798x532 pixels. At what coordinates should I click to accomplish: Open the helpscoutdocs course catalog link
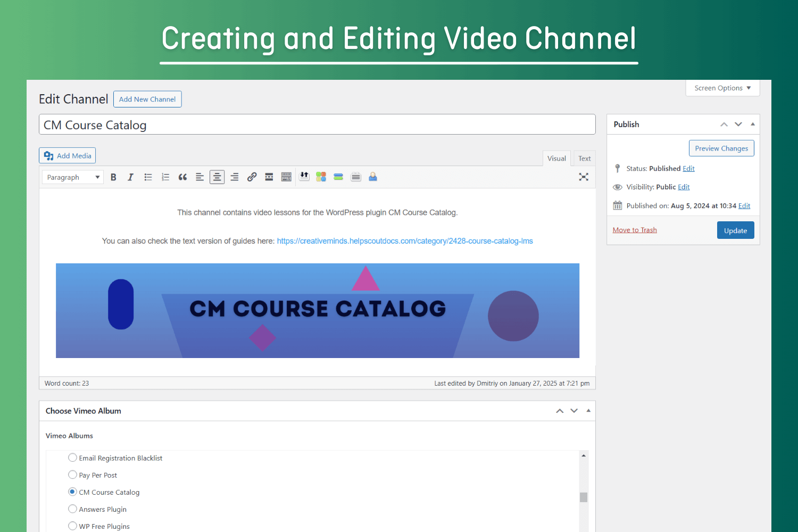pos(405,241)
